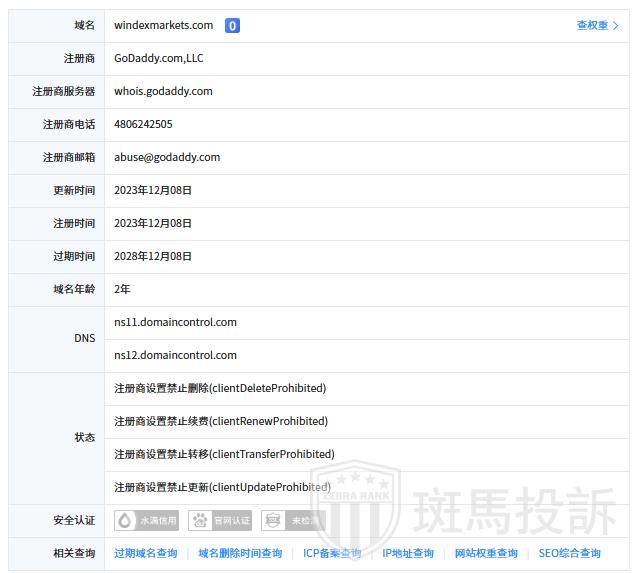The height and width of the screenshot is (573, 635).
Task: Click the ns11.domaincontrol.com DNS entry
Action: pyautogui.click(x=175, y=322)
